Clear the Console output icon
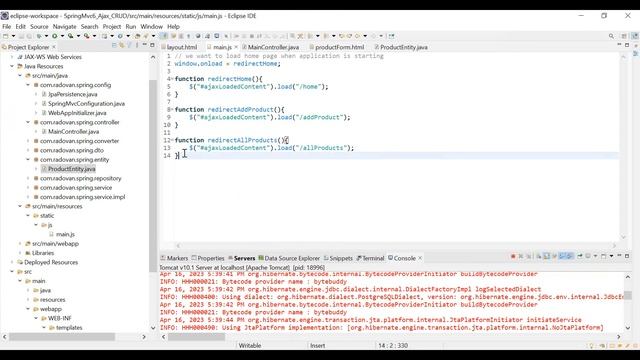The image size is (640, 360). pyautogui.click(x=539, y=256)
